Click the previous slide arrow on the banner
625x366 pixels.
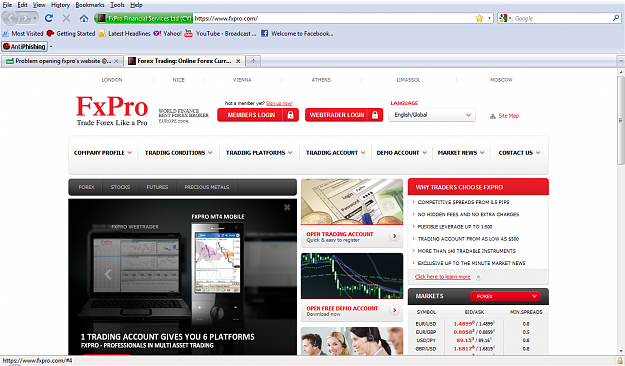pyautogui.click(x=108, y=274)
